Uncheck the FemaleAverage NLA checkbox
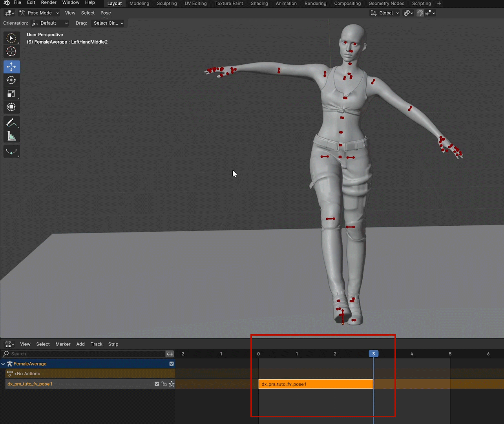Image resolution: width=504 pixels, height=424 pixels. click(172, 364)
